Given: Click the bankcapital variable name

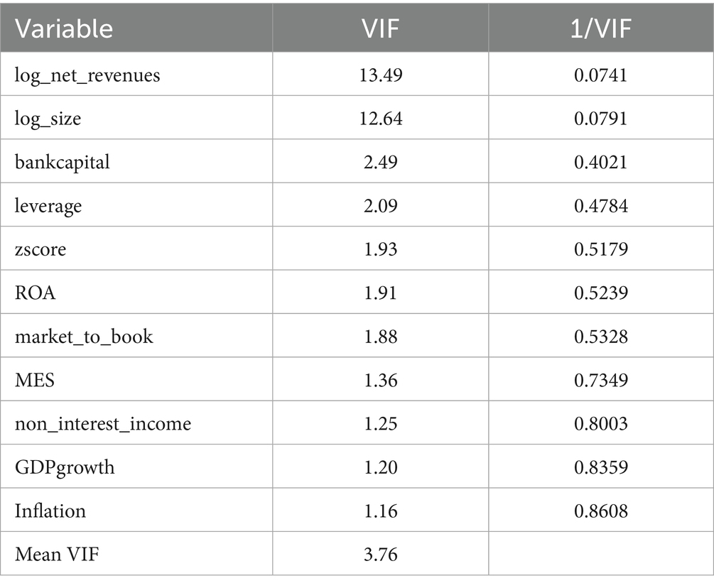Looking at the screenshot, I should [x=63, y=162].
